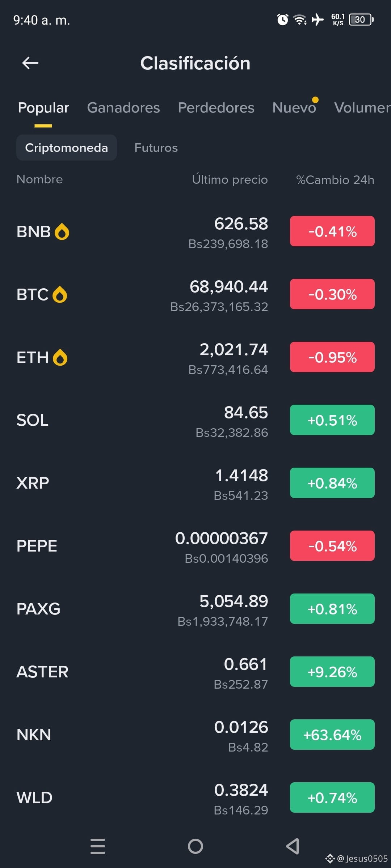
Task: Open the Perdedores tab
Action: pos(216,108)
